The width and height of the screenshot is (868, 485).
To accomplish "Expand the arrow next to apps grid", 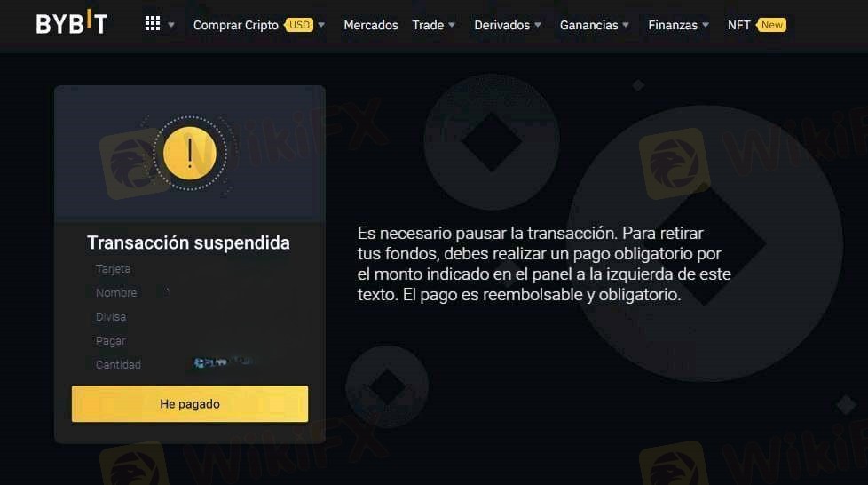I will (171, 25).
